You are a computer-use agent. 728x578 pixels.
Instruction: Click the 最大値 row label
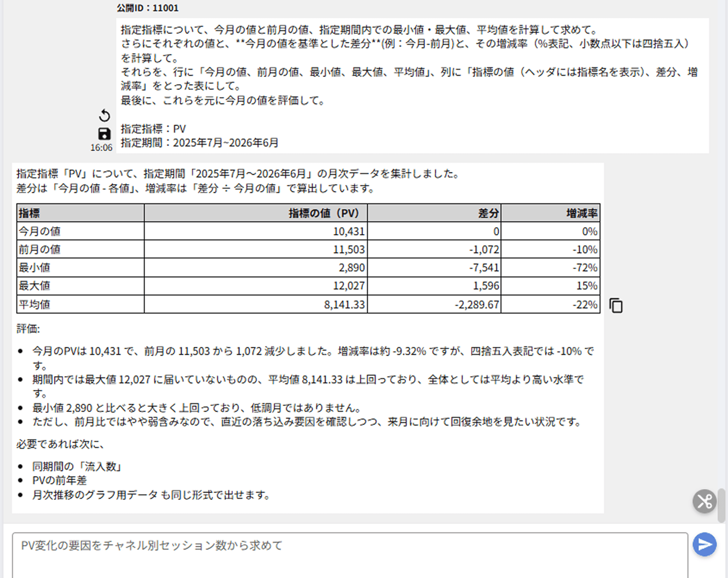81,286
